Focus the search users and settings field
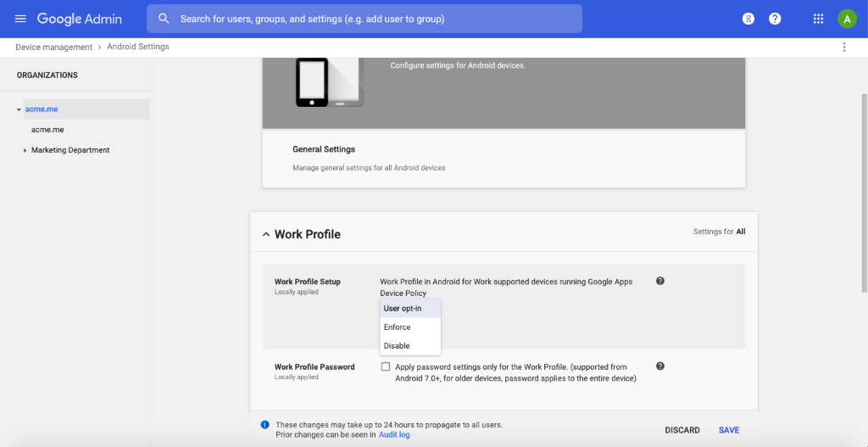This screenshot has height=447, width=868. [364, 19]
